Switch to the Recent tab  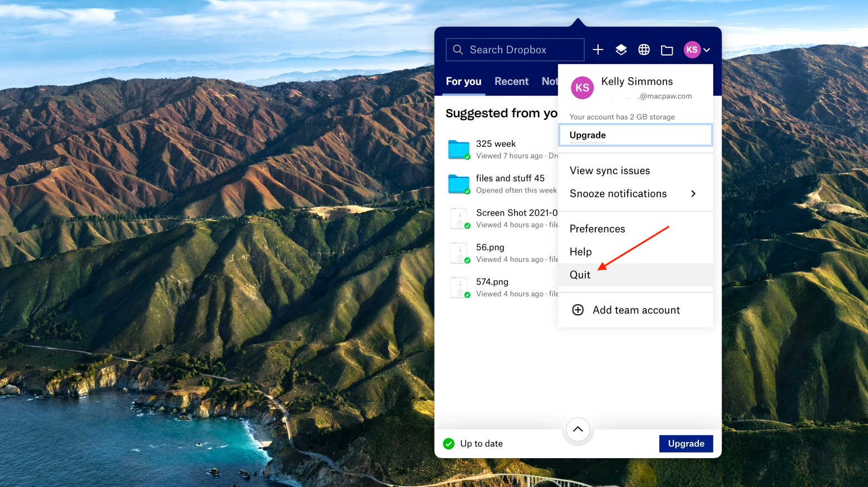[x=511, y=81]
